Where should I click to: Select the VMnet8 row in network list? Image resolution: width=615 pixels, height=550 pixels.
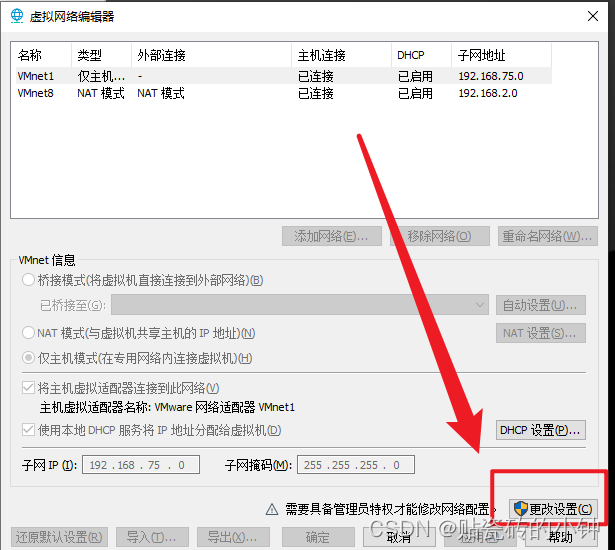(284, 93)
